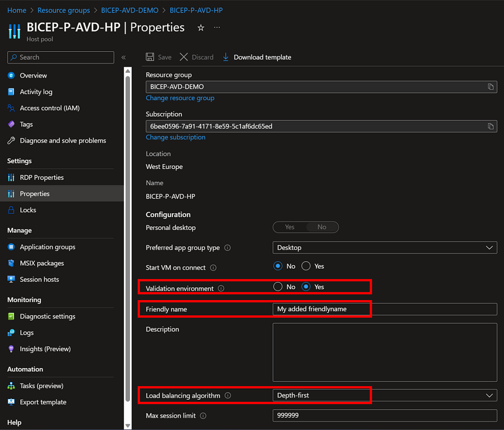Focus the sidebar Search box

(61, 58)
